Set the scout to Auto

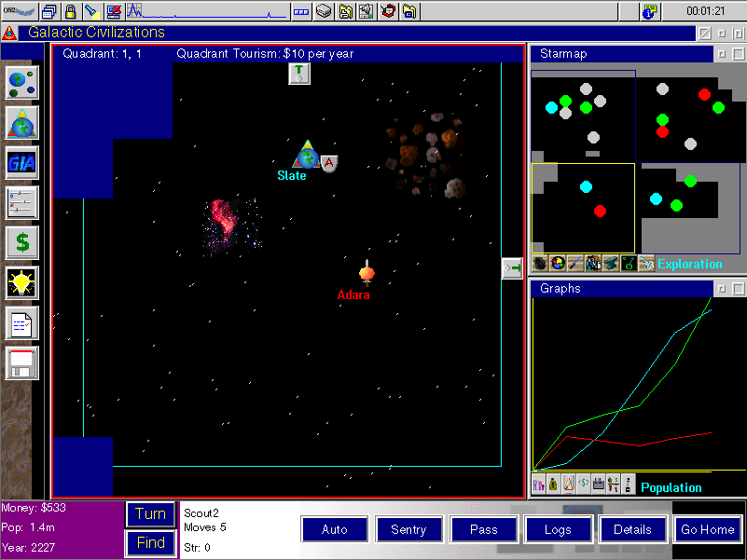pos(335,529)
